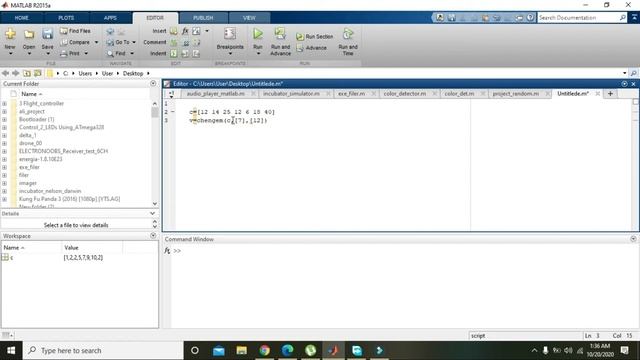Screen dimensions: 640x360
Task: Open the Print dropdown arrow
Action: [86, 53]
